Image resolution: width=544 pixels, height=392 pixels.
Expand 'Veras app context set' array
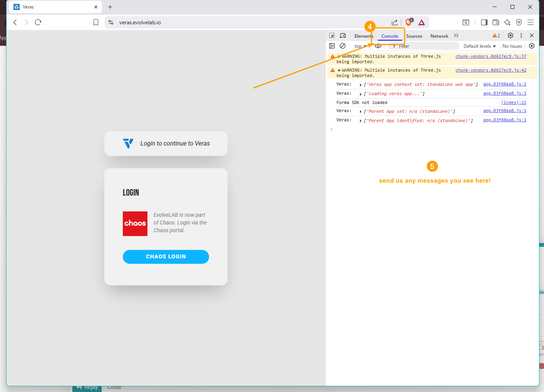(x=361, y=85)
